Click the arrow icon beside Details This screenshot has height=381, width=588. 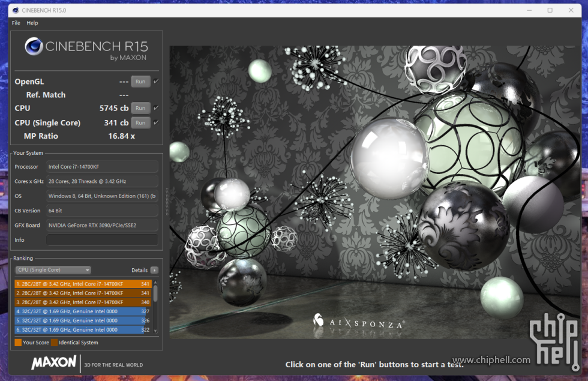pyautogui.click(x=154, y=270)
